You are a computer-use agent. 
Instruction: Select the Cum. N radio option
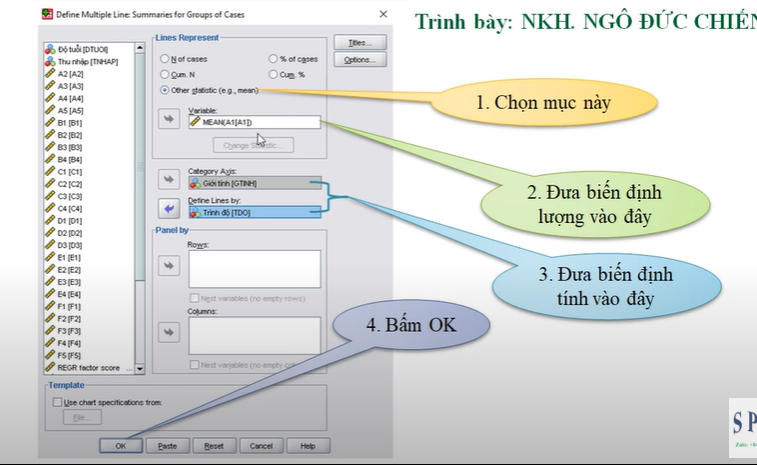pos(166,74)
